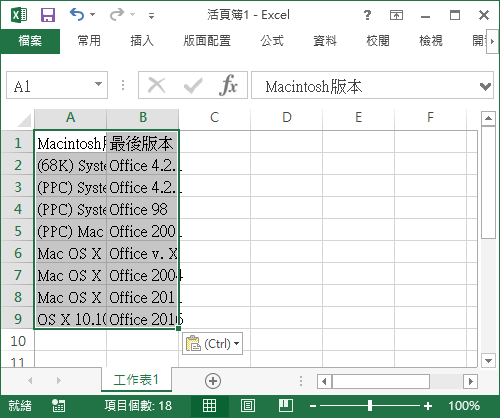Open the 檔案 File tab
The image size is (500, 418).
click(30, 41)
